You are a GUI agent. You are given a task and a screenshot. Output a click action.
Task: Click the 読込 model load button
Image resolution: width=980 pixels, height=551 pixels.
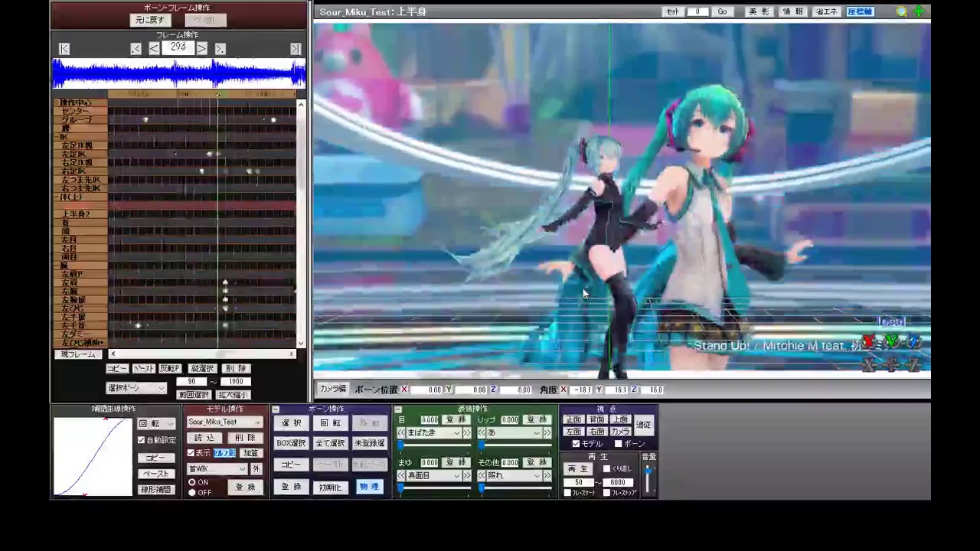(x=205, y=439)
